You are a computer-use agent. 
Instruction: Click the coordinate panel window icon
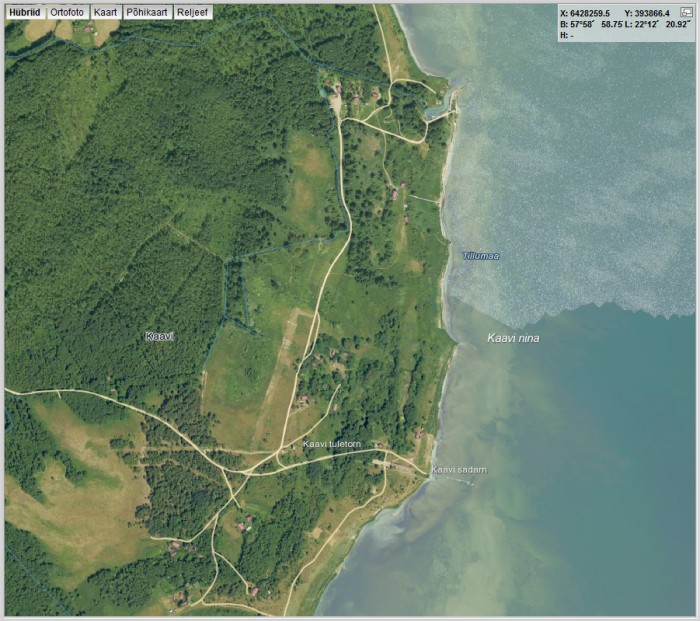[685, 12]
